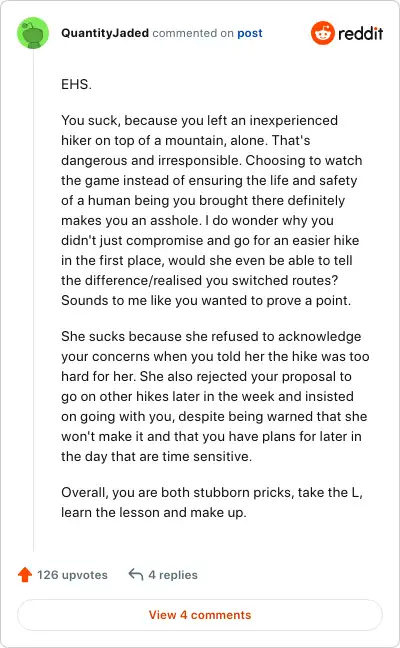Click the reddit wordmark text

pyautogui.click(x=360, y=33)
